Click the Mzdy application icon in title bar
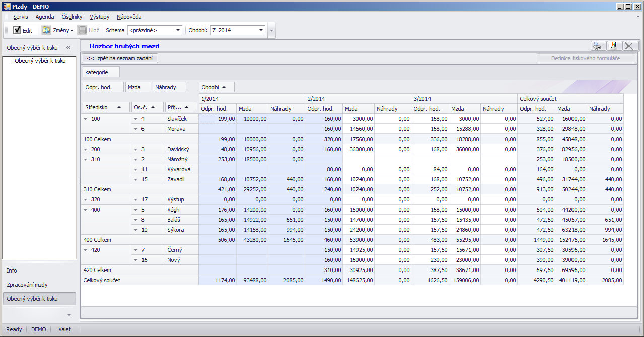This screenshot has height=337, width=644. (x=7, y=7)
